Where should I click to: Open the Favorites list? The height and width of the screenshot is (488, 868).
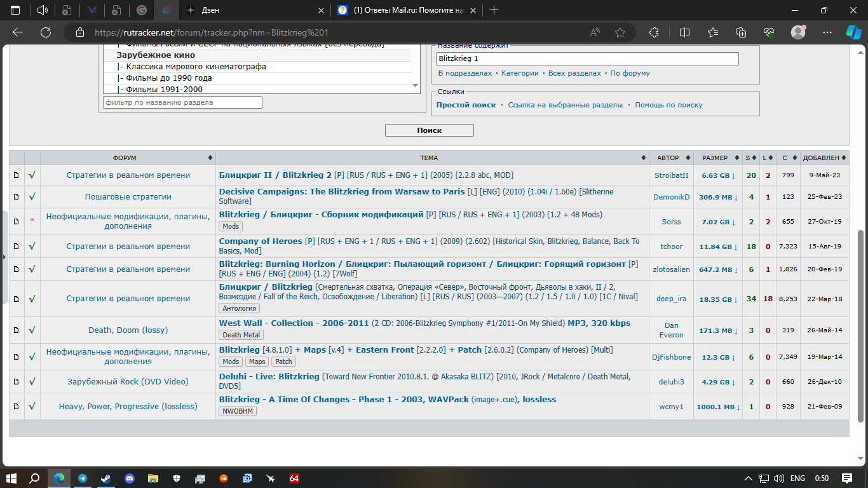tap(712, 32)
